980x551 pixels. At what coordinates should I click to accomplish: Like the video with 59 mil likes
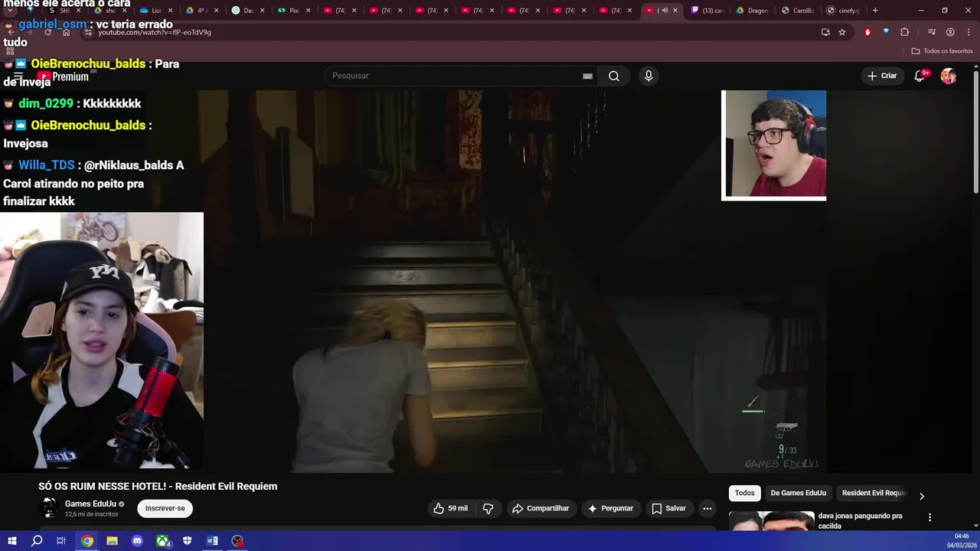click(x=450, y=508)
